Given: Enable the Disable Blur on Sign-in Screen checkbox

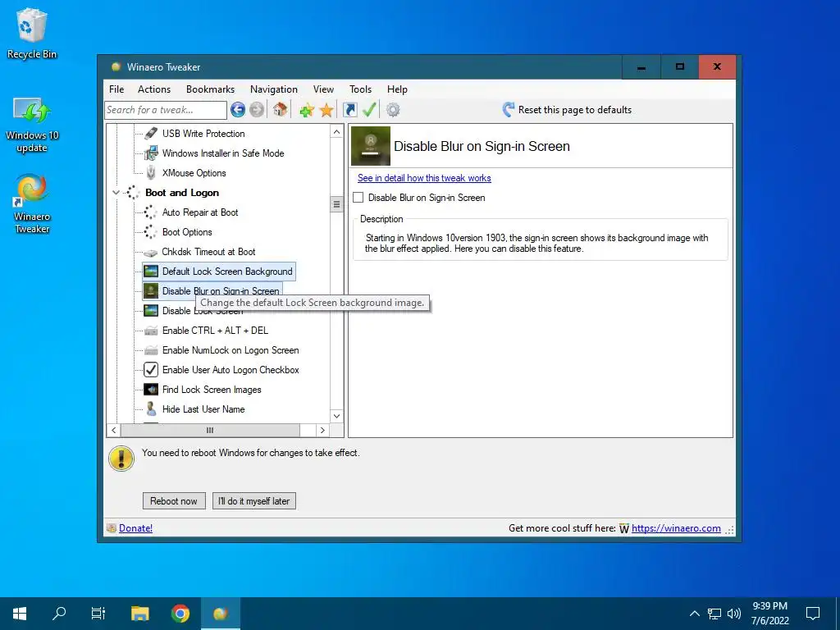Looking at the screenshot, I should [358, 197].
